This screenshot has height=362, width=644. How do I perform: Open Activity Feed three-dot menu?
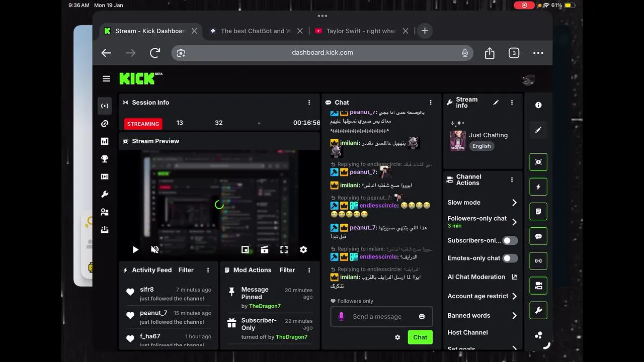pos(208,270)
